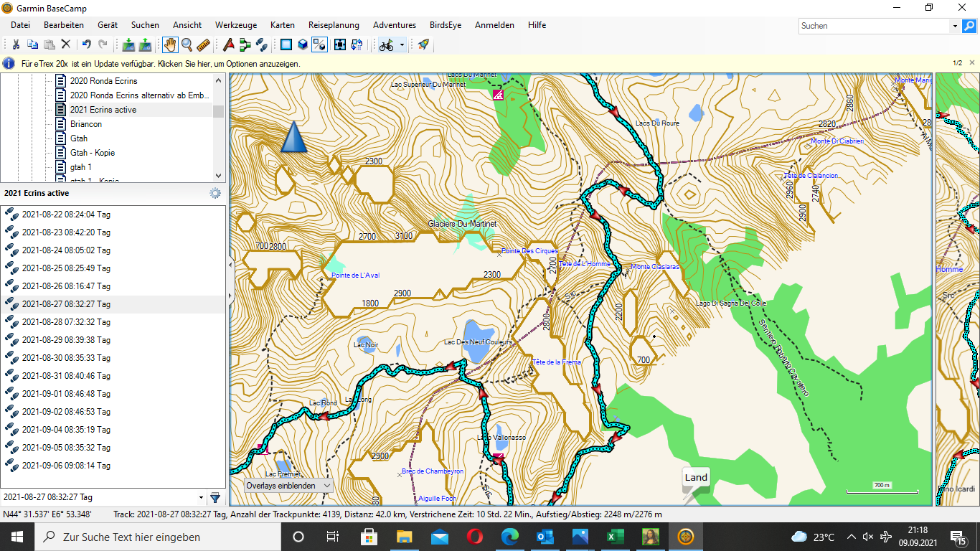980x551 pixels.
Task: Select the hand pan tool
Action: tap(170, 44)
